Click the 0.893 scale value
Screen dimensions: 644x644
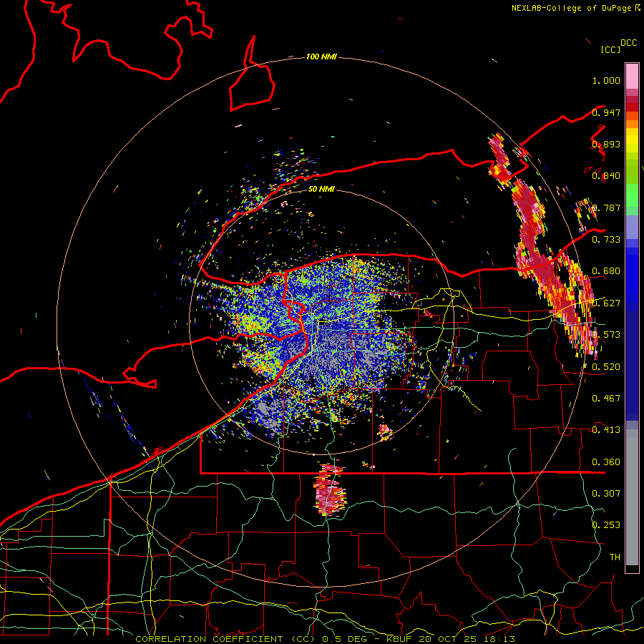[606, 145]
